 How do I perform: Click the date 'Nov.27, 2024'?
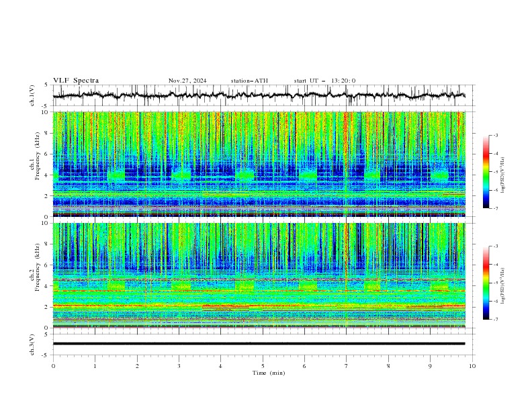pyautogui.click(x=187, y=81)
